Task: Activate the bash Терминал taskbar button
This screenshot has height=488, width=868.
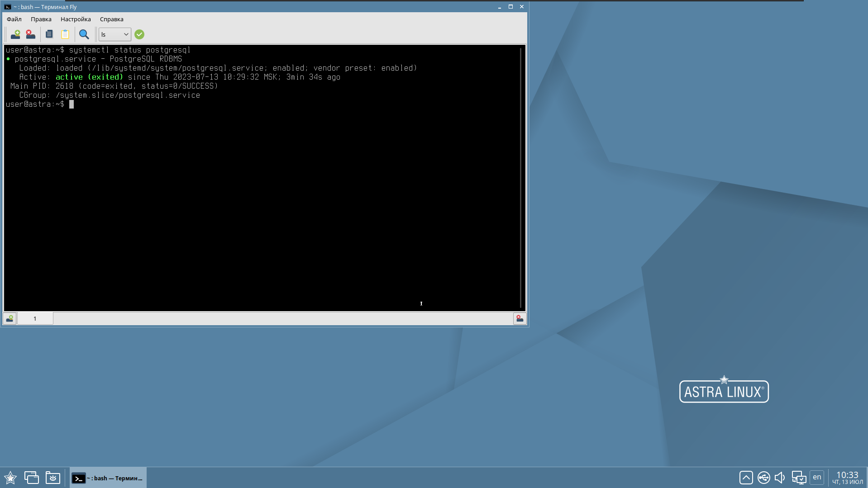Action: (x=108, y=478)
